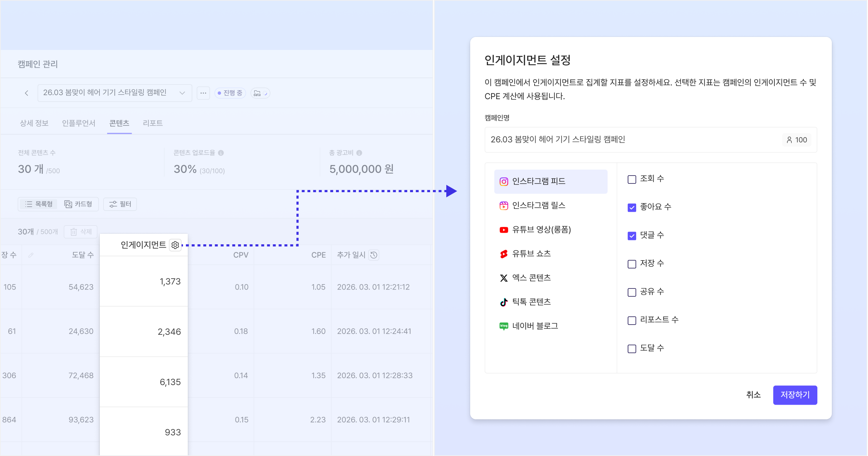
Task: Check the 조회 수 checkbox
Action: pyautogui.click(x=632, y=179)
